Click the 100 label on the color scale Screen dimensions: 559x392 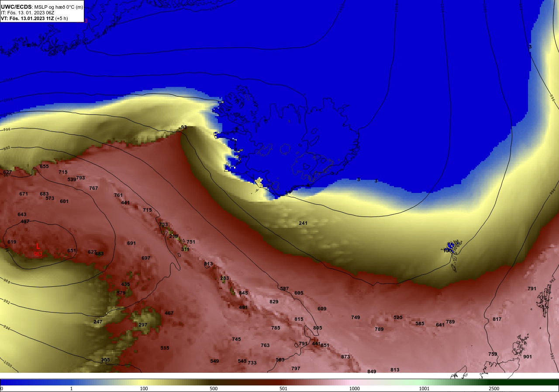(x=144, y=389)
